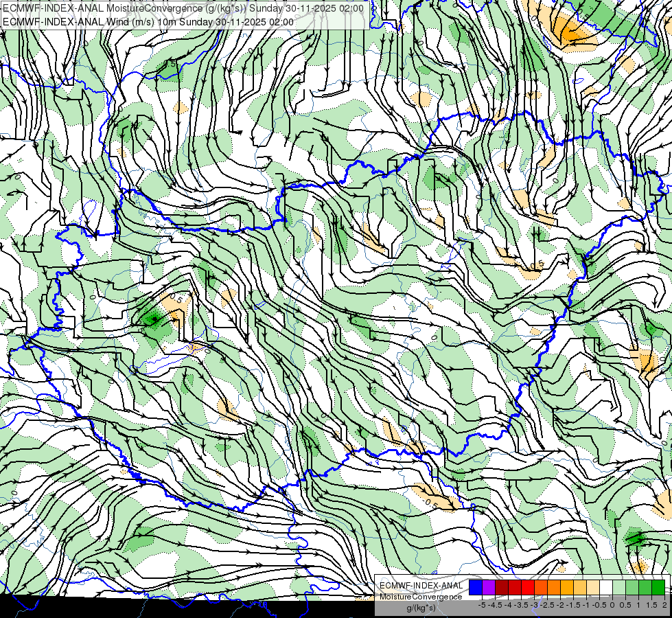Click the '-4.5' legend tick label
The image size is (672, 618).
pyautogui.click(x=495, y=605)
